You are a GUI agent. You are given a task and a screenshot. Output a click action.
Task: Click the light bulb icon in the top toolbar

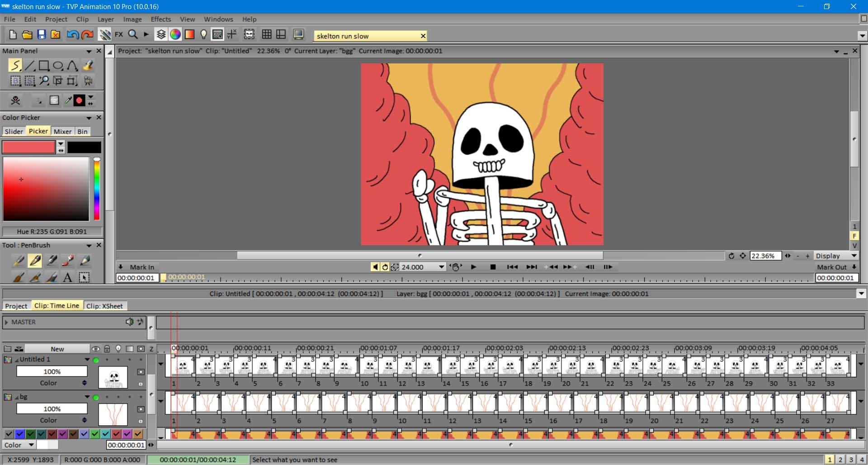(203, 34)
